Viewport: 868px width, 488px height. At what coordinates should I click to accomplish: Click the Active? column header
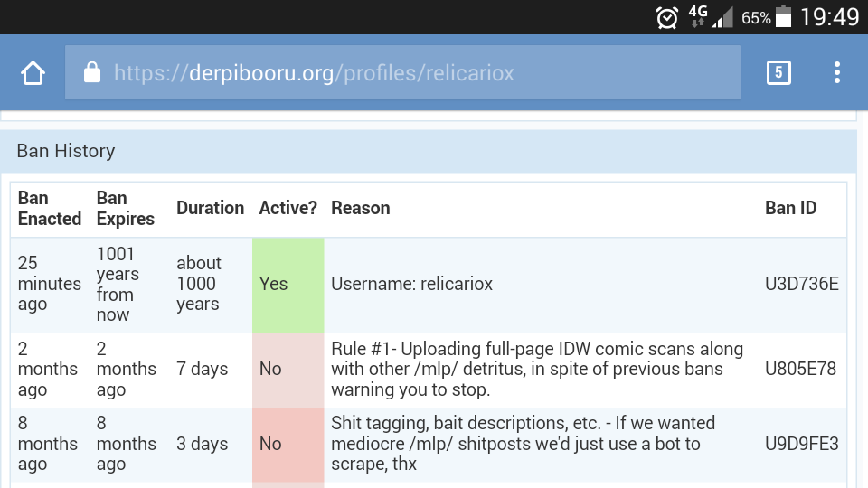coord(288,208)
